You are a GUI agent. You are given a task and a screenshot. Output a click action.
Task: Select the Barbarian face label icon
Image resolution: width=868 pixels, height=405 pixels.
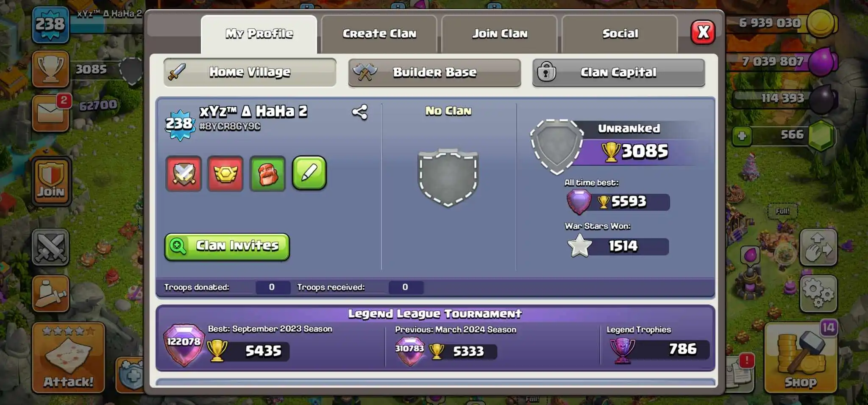click(267, 173)
